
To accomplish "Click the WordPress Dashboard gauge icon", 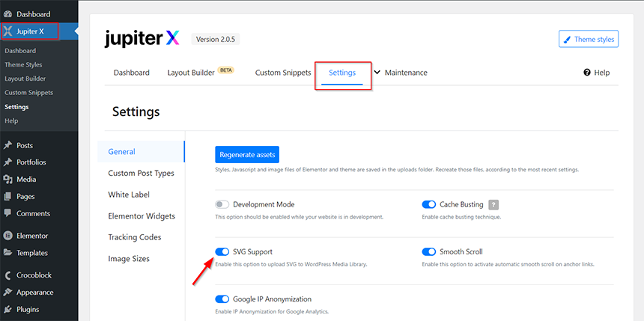I will (x=7, y=14).
